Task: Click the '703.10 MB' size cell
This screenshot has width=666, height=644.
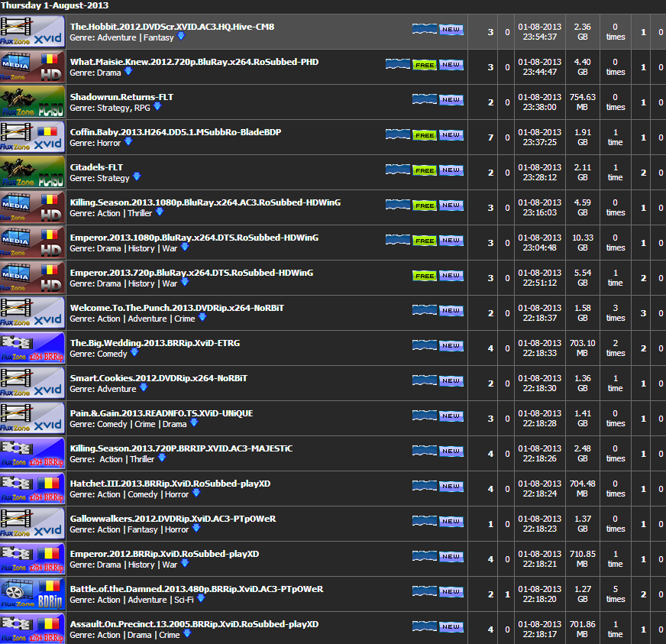Action: click(x=582, y=348)
